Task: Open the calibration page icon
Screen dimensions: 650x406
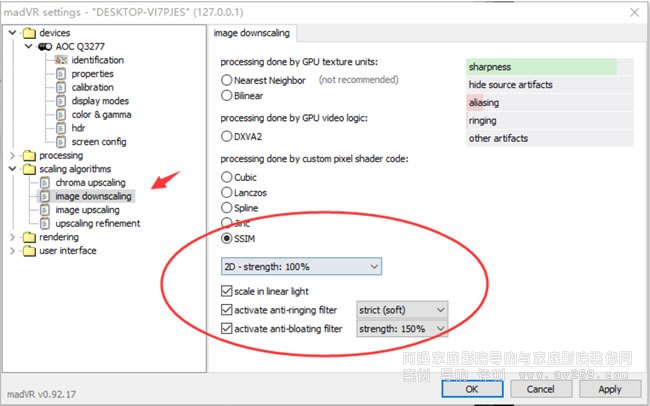Action: (x=61, y=87)
